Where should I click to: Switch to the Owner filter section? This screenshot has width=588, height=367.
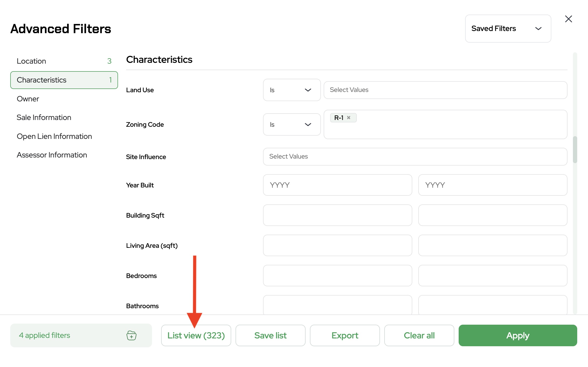(x=28, y=99)
